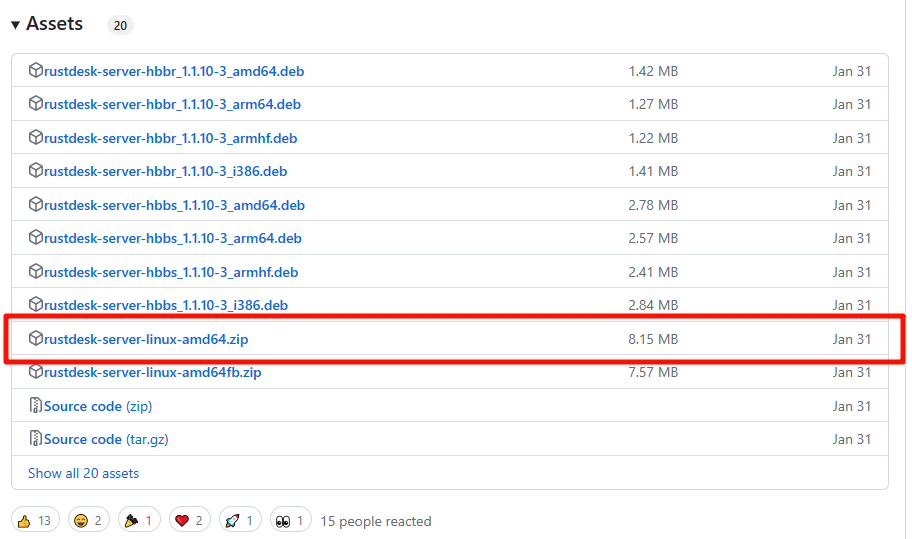Download Source code (tar.gz)
This screenshot has height=539, width=912.
tap(106, 439)
